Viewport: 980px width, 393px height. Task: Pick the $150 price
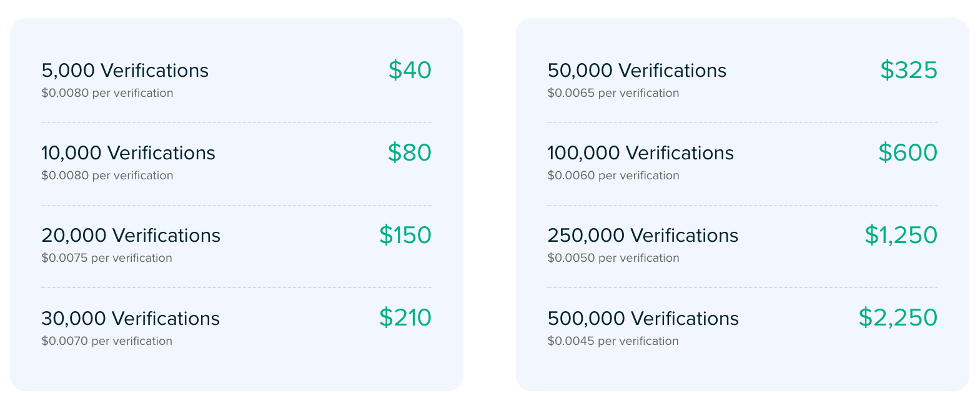coord(405,235)
